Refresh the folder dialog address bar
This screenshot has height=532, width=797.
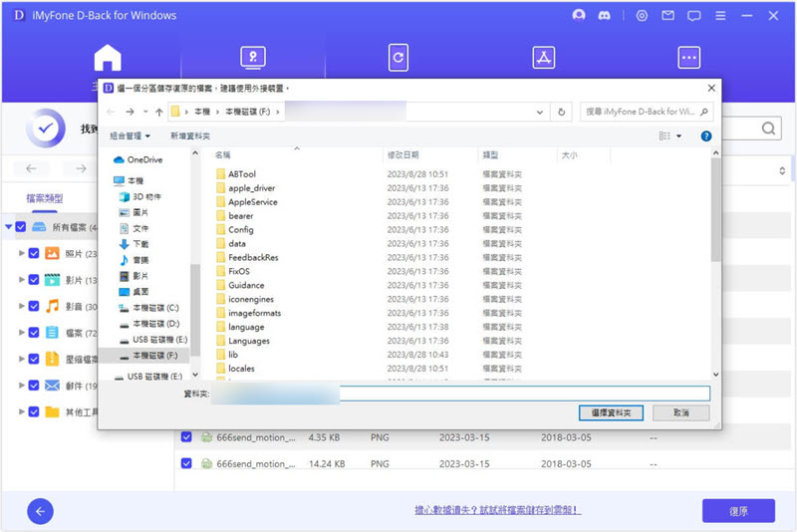[x=561, y=112]
